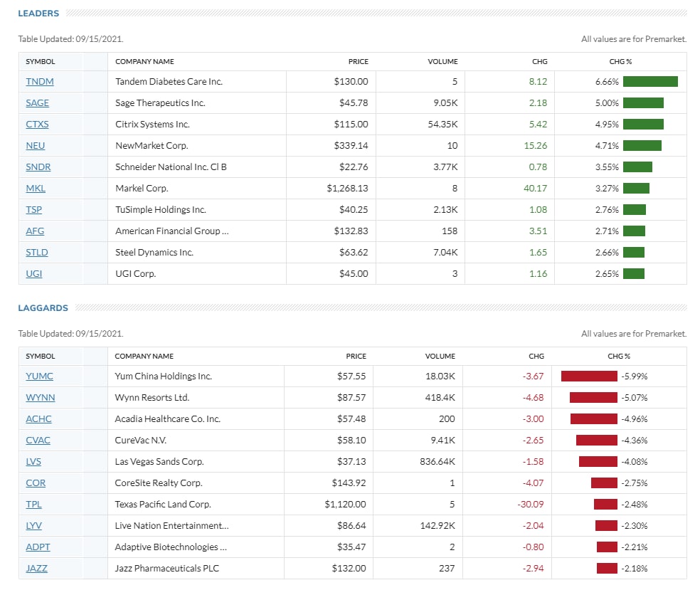Open the STLD symbol link
This screenshot has height=590, width=700.
point(36,253)
